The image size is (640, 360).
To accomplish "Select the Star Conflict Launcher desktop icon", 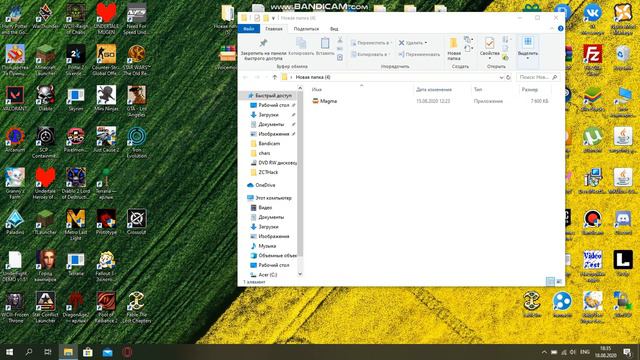I will pyautogui.click(x=45, y=307).
